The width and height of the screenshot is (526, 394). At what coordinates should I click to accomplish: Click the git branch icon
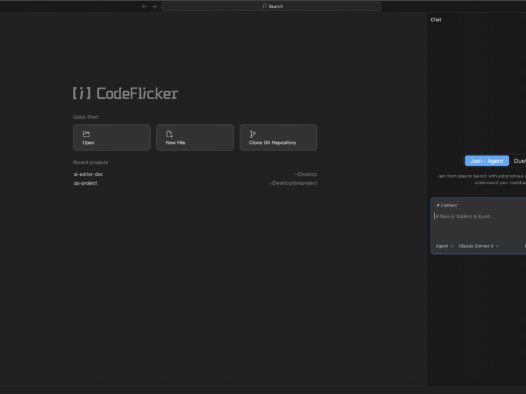[252, 134]
